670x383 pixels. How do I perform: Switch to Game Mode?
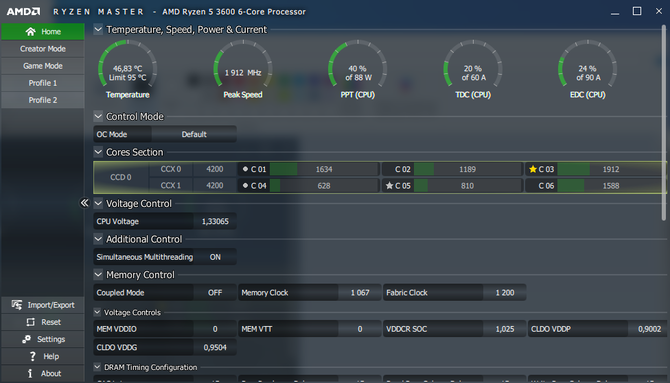point(43,66)
